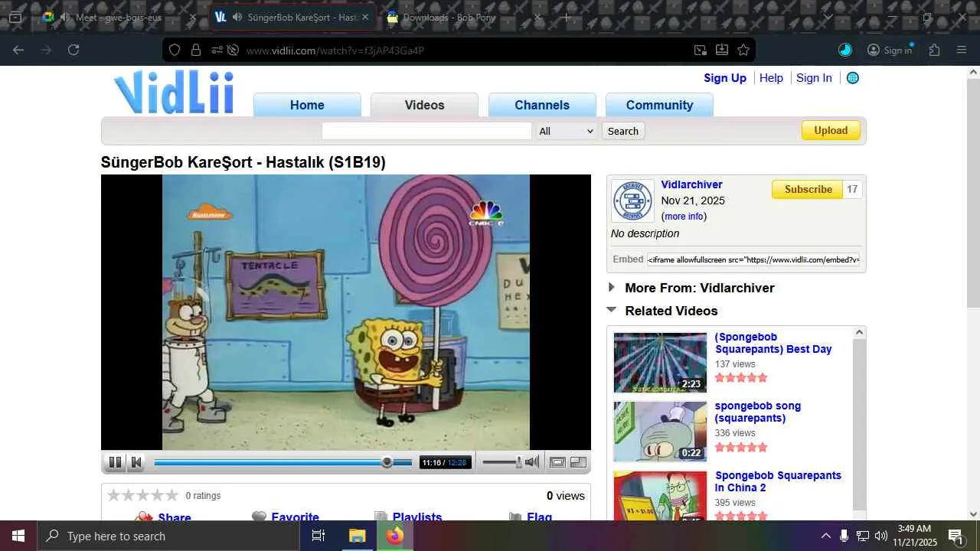Viewport: 980px width, 551px height.
Task: Restart video using the skip-back button
Action: coord(136,462)
